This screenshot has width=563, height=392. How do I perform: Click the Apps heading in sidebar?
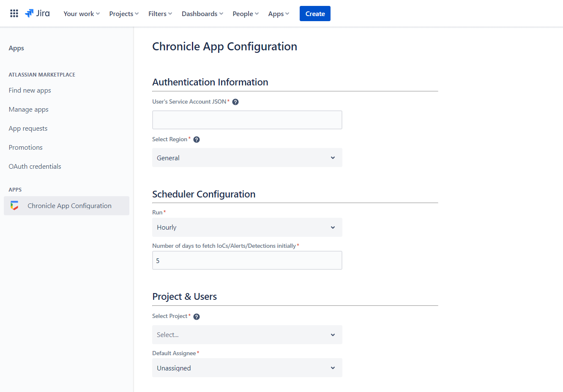pos(16,48)
